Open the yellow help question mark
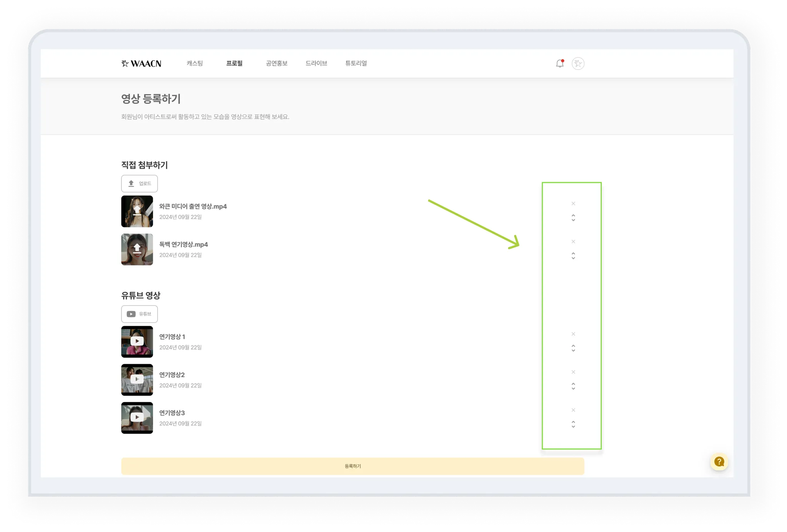Viewport: 787px width, 532px height. click(x=719, y=462)
